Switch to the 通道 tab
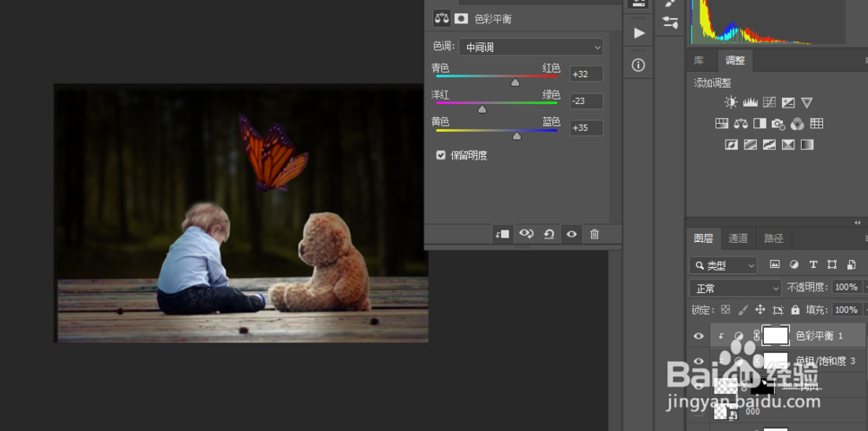Screen dimensions: 868x431 [x=739, y=238]
